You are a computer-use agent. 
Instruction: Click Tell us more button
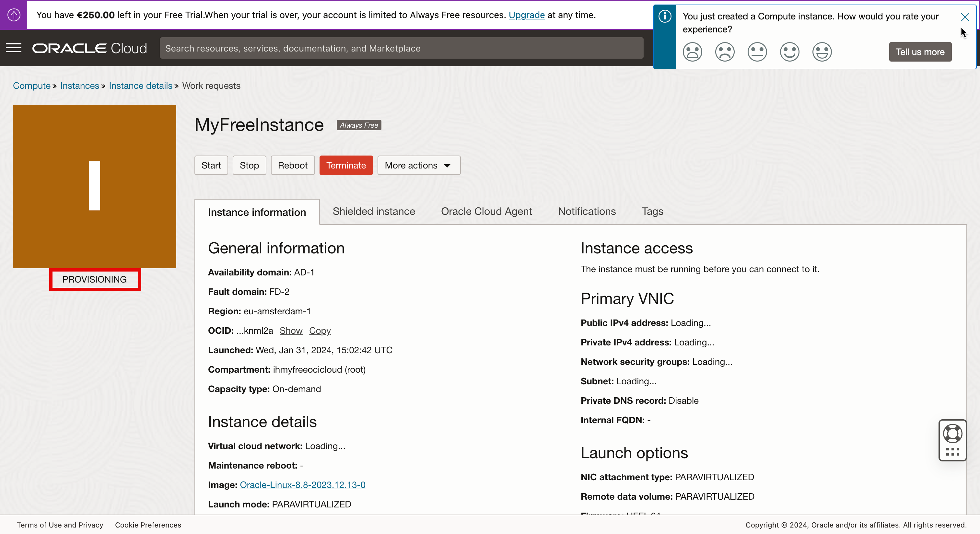920,52
